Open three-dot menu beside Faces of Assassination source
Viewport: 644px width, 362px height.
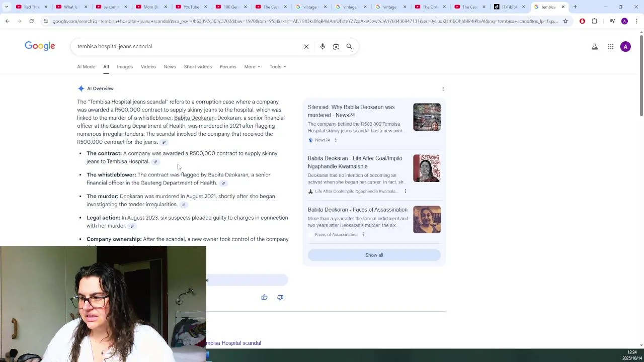click(x=363, y=234)
